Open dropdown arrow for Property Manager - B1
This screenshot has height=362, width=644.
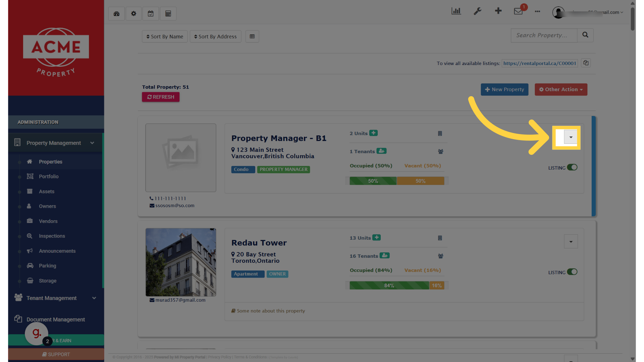pyautogui.click(x=571, y=137)
